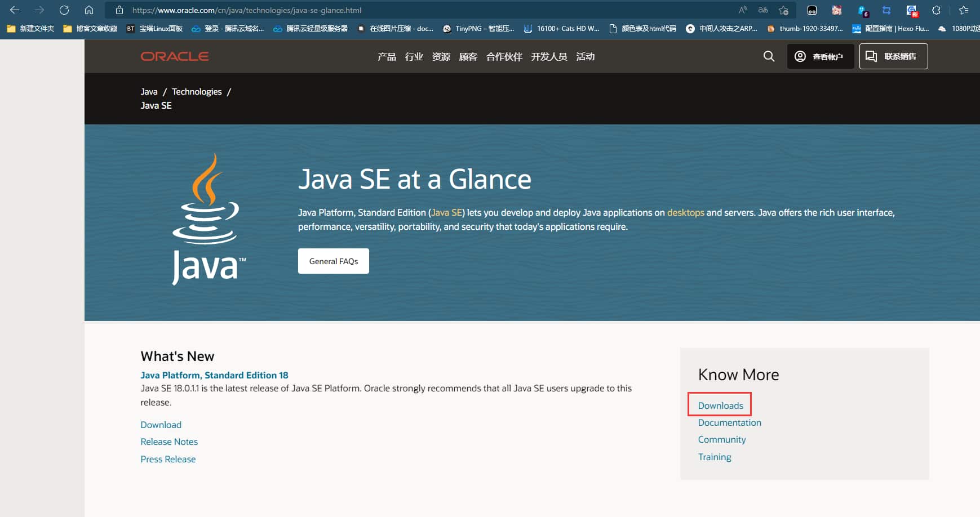Open the favorites list icon
Viewport: 980px width, 517px height.
click(x=964, y=10)
